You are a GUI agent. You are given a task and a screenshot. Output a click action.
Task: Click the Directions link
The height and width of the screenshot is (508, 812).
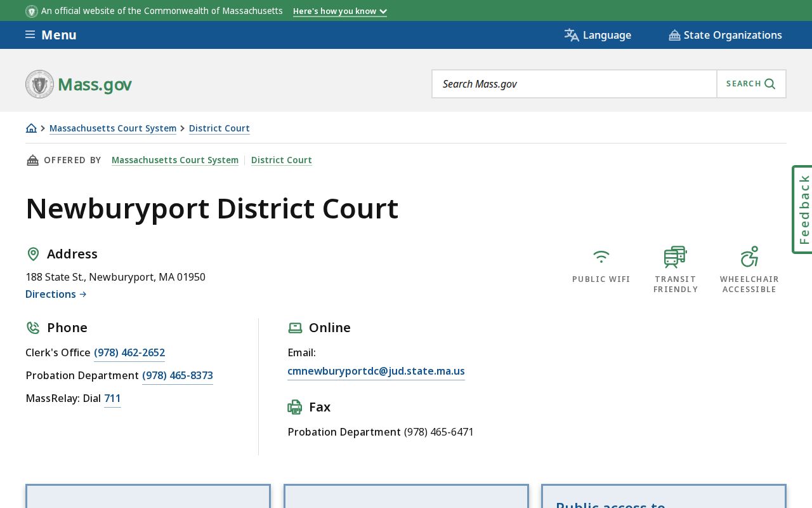click(x=56, y=294)
